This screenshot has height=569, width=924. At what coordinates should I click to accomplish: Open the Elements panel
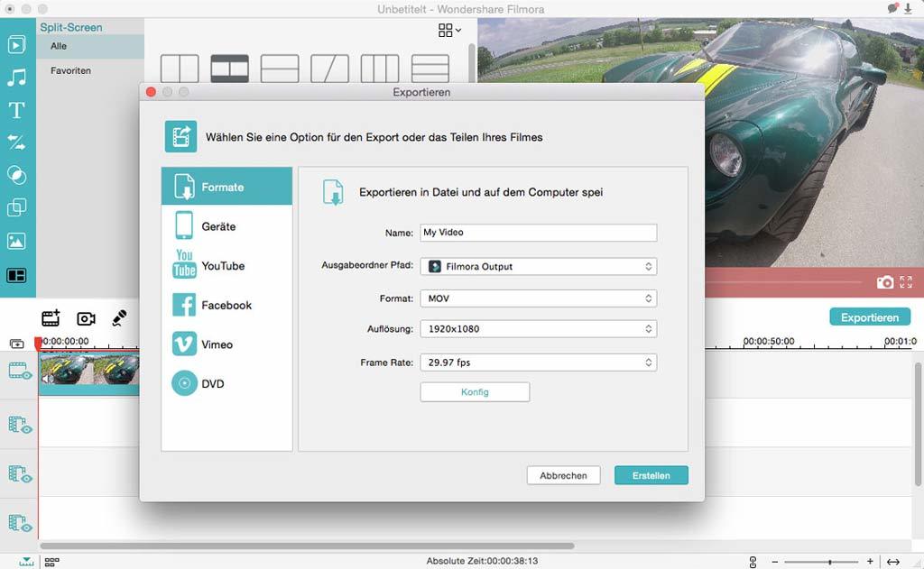click(16, 241)
